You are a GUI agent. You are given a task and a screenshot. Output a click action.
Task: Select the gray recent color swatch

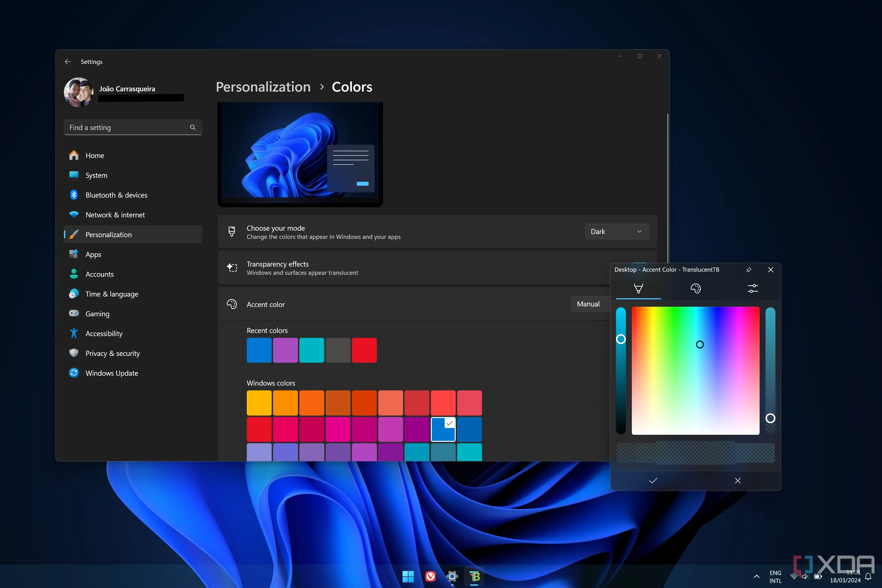pos(338,350)
